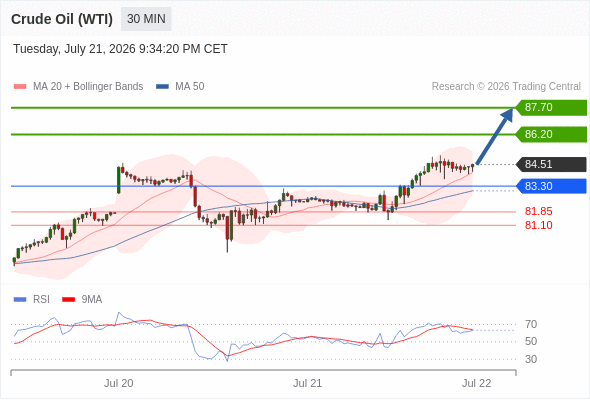Click the 83.30 blue pivot label

pyautogui.click(x=551, y=186)
